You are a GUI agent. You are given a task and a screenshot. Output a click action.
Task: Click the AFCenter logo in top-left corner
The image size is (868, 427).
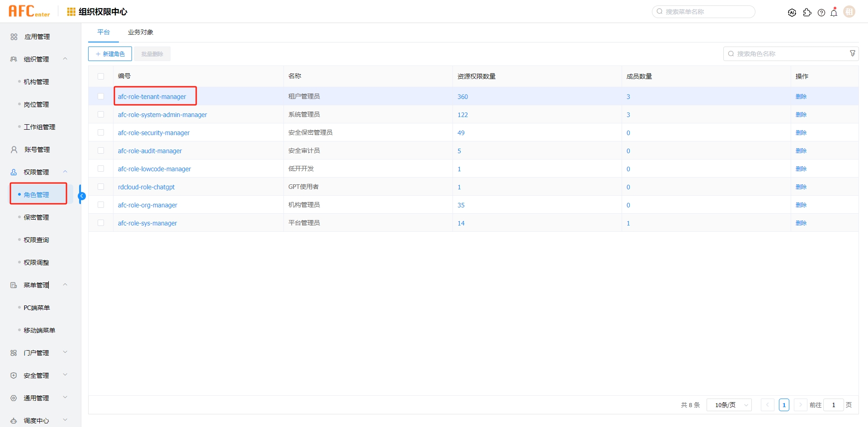[28, 10]
